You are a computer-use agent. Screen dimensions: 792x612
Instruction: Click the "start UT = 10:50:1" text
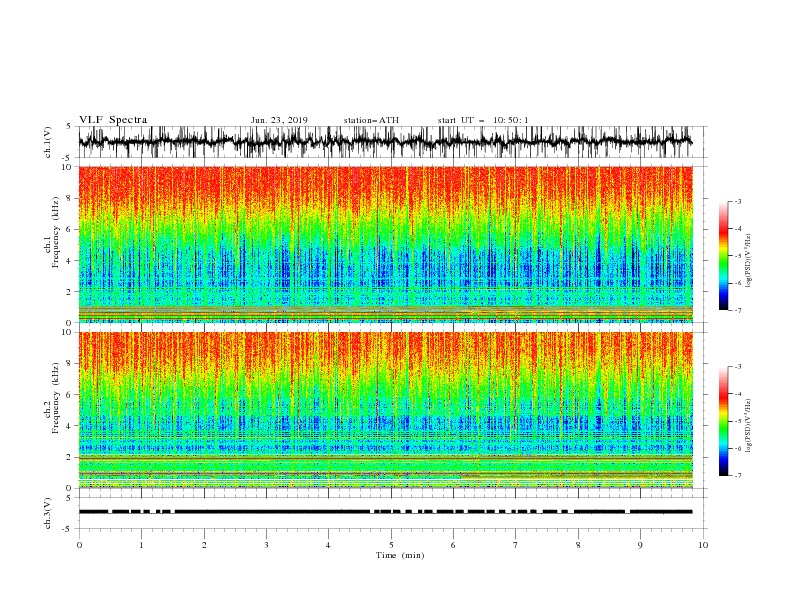[483, 121]
